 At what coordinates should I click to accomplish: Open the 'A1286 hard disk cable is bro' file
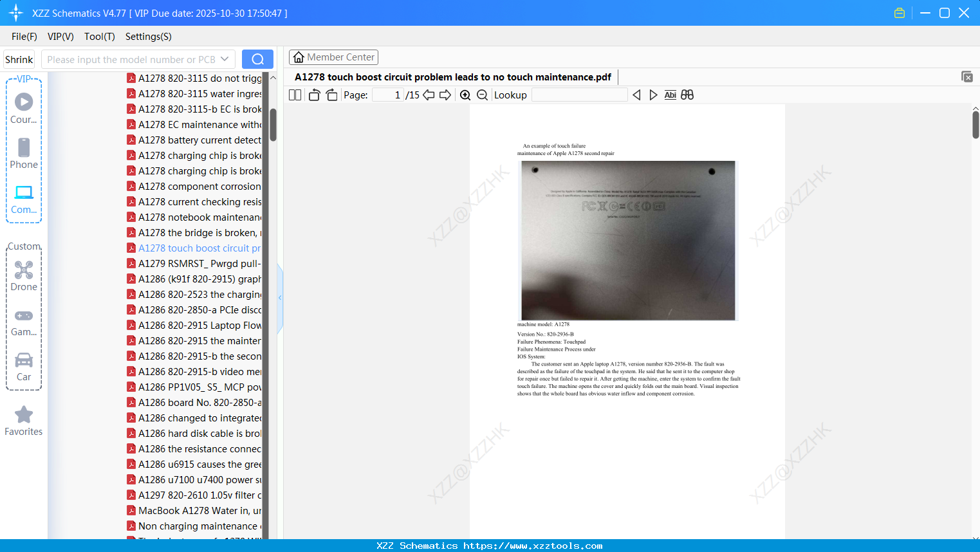[194, 434]
